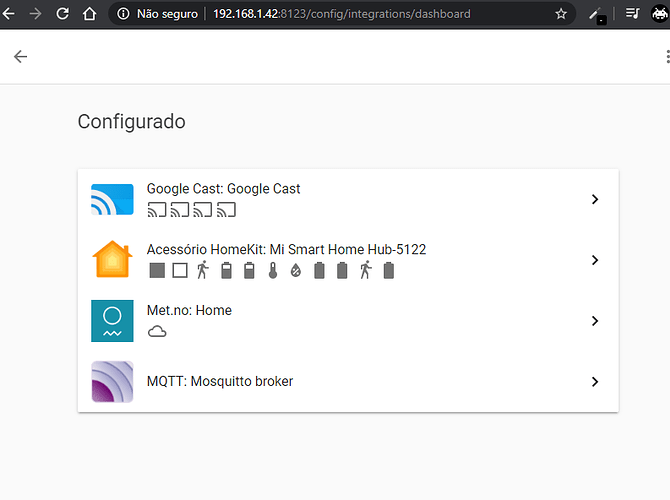Click the fourth cast device icon under Google Cast
Image resolution: width=670 pixels, height=500 pixels.
click(226, 209)
